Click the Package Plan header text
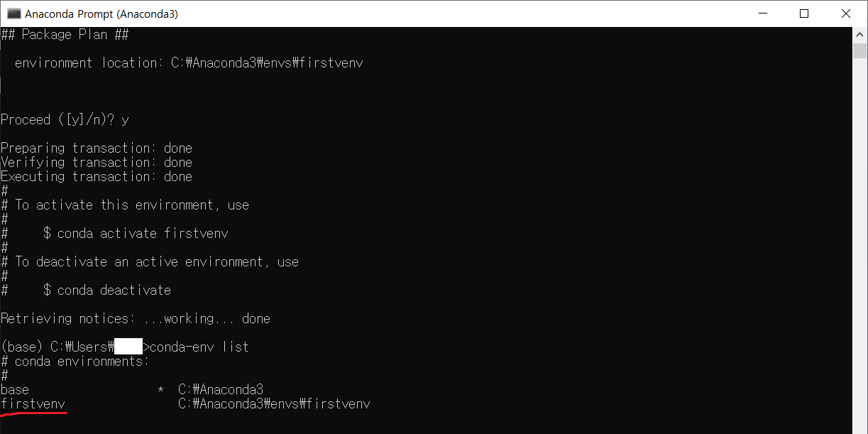868x434 pixels. pyautogui.click(x=64, y=34)
